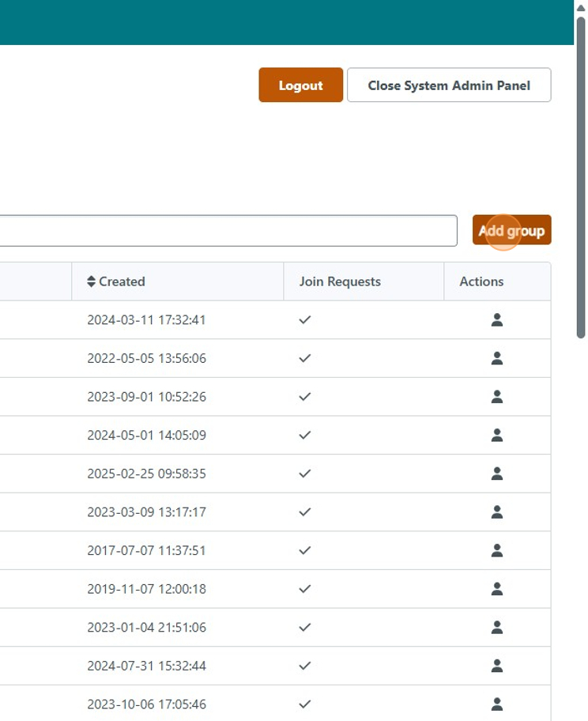This screenshot has height=721, width=588.
Task: Click the Logout button
Action: 300,85
